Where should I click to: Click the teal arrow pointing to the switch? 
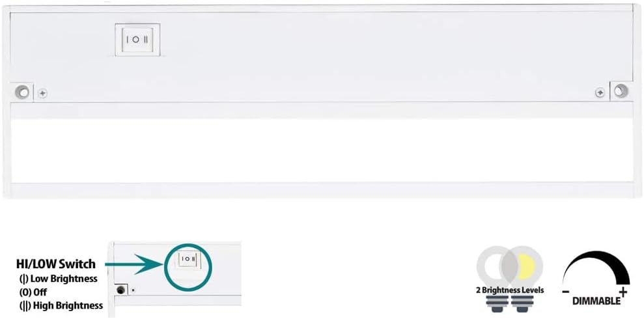[x=133, y=264]
